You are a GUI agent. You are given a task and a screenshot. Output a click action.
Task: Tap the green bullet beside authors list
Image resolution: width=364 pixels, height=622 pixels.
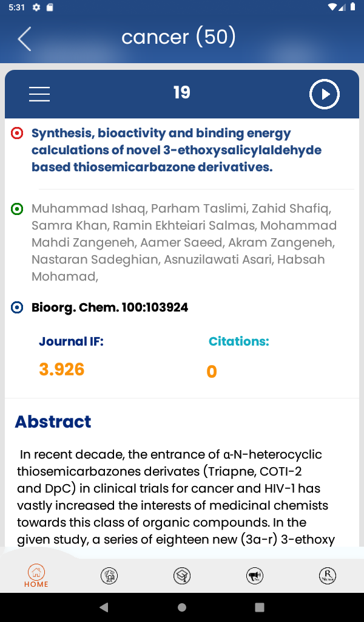[x=18, y=209]
